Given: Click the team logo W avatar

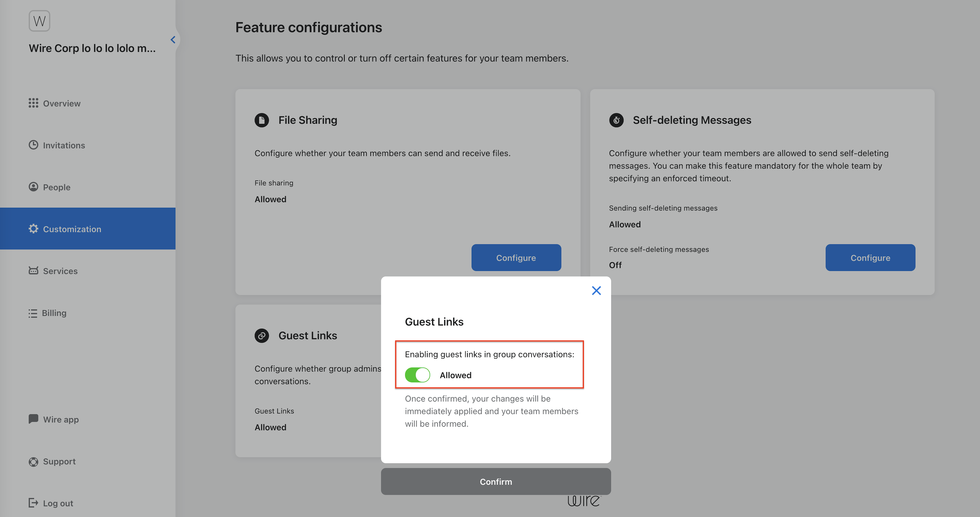Looking at the screenshot, I should click(x=40, y=21).
